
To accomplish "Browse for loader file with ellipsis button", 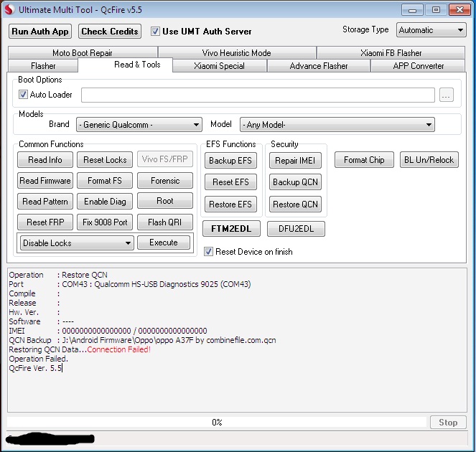I will click(x=447, y=95).
